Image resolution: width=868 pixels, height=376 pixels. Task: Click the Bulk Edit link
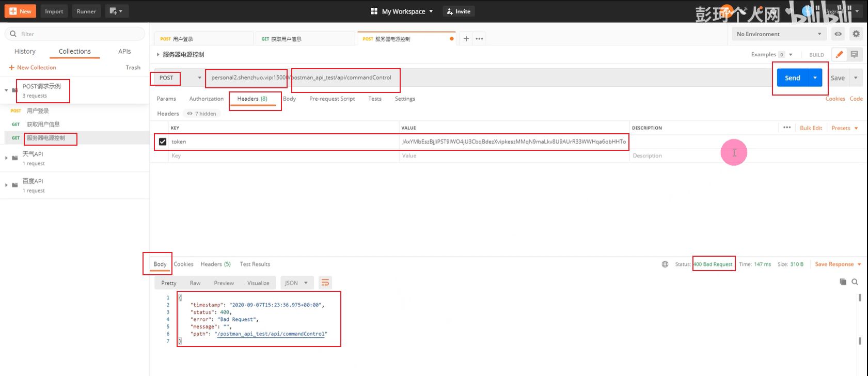811,128
